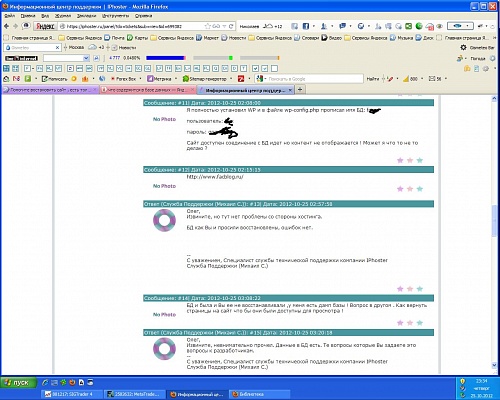Screen dimensions: 500x400
Task: Click the cloud weather icon showing +12
Action: point(268,26)
